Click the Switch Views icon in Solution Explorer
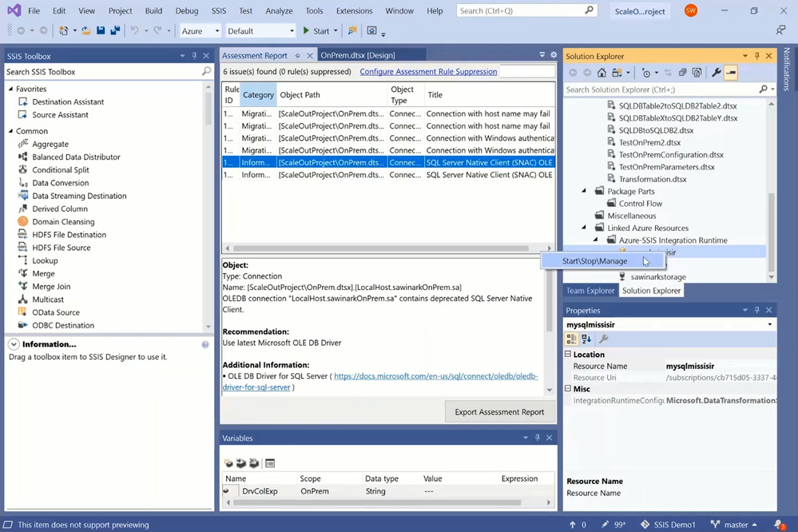 (x=617, y=73)
